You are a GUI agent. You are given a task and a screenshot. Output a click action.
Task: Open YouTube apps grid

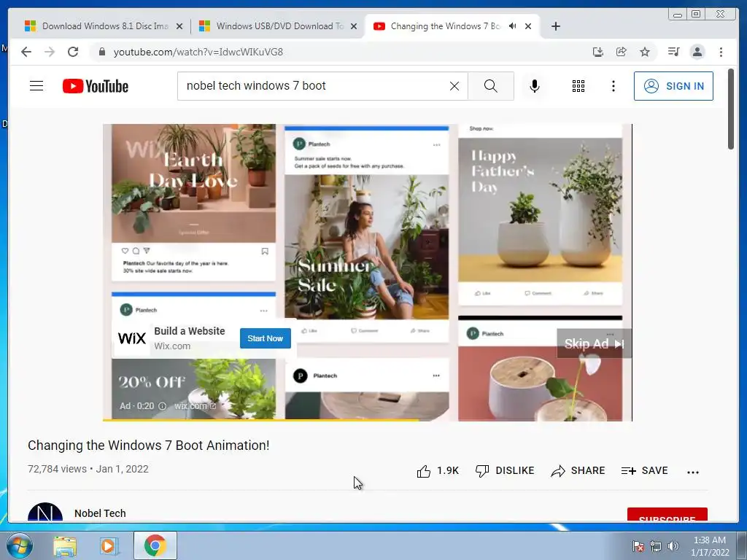(x=578, y=86)
